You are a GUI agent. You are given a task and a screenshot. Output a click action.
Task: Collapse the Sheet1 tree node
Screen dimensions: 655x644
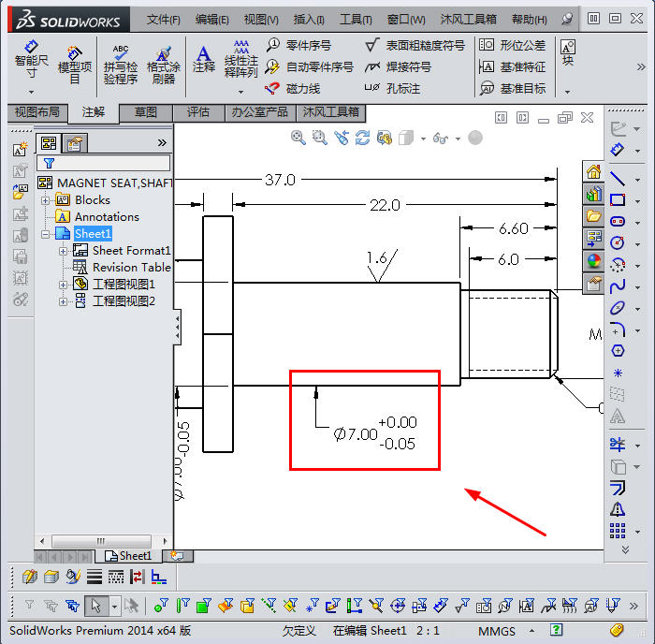(46, 234)
